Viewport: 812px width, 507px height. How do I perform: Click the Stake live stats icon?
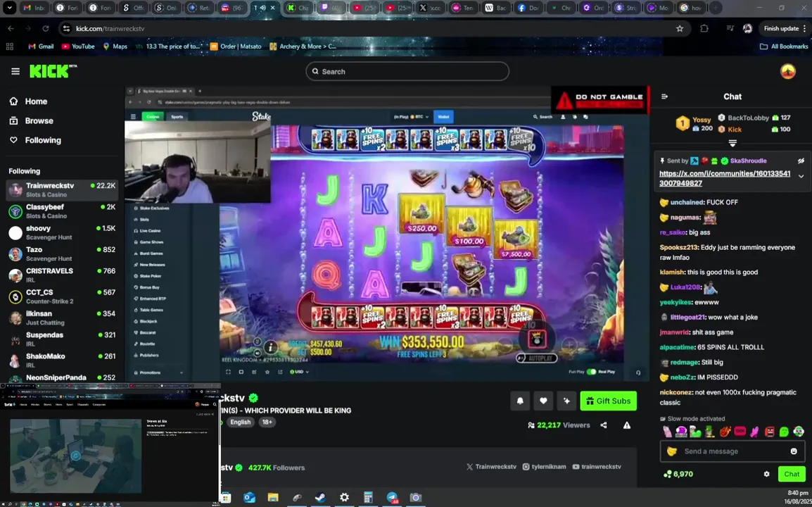(254, 372)
